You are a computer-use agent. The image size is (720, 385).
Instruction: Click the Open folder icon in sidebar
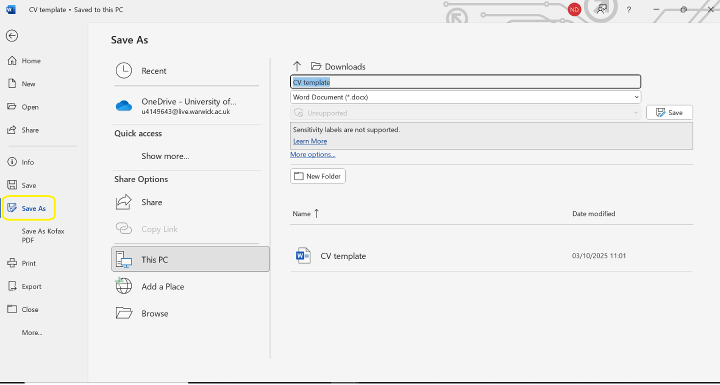(x=12, y=107)
